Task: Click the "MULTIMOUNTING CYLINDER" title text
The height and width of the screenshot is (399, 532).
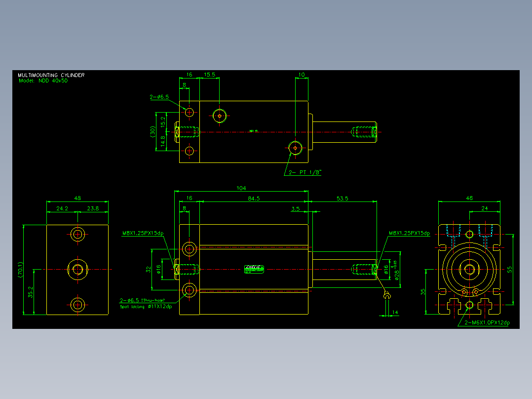Action: coord(51,75)
